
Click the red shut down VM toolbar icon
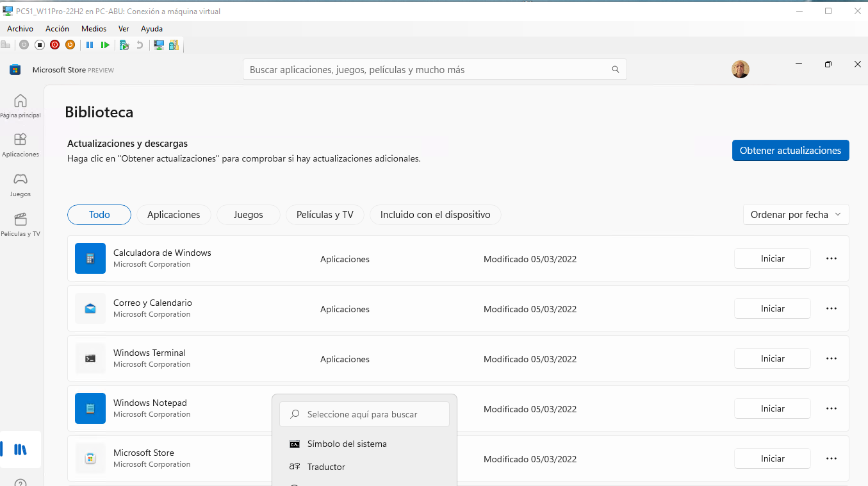click(54, 45)
